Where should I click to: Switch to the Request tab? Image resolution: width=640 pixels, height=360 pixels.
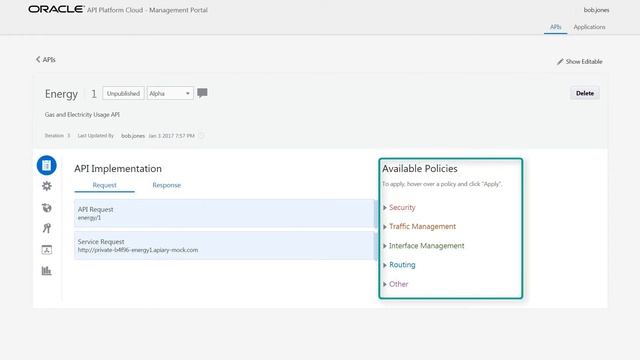[x=104, y=185]
